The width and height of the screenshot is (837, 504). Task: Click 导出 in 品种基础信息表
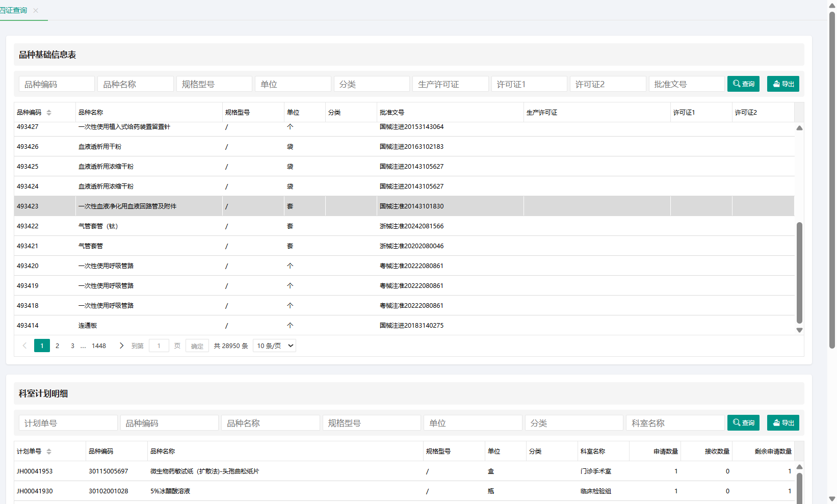point(783,84)
